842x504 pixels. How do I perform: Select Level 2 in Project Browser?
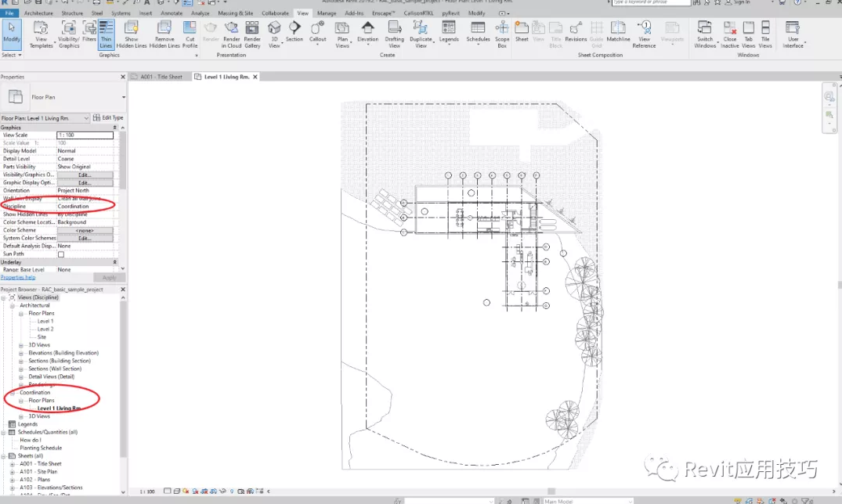click(x=45, y=329)
